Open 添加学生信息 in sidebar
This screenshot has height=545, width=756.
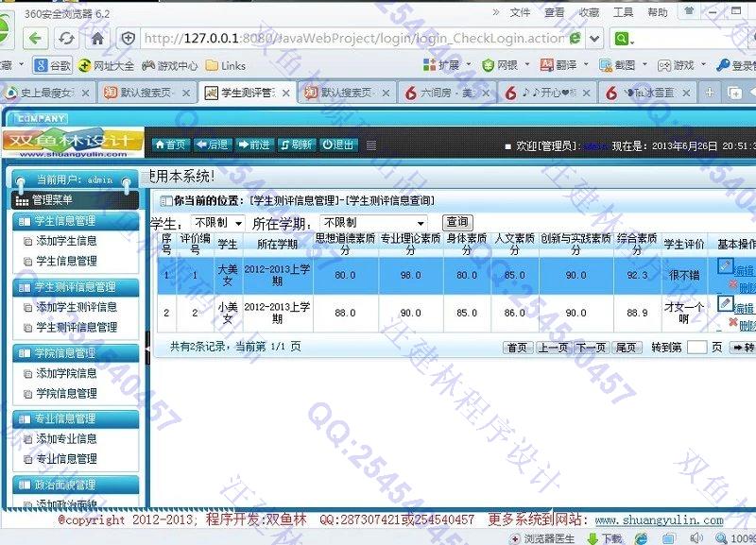click(66, 241)
